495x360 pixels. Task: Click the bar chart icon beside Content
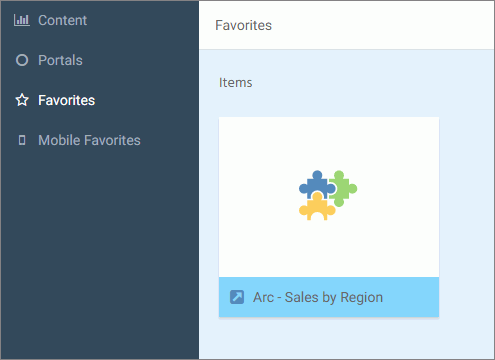coord(22,20)
